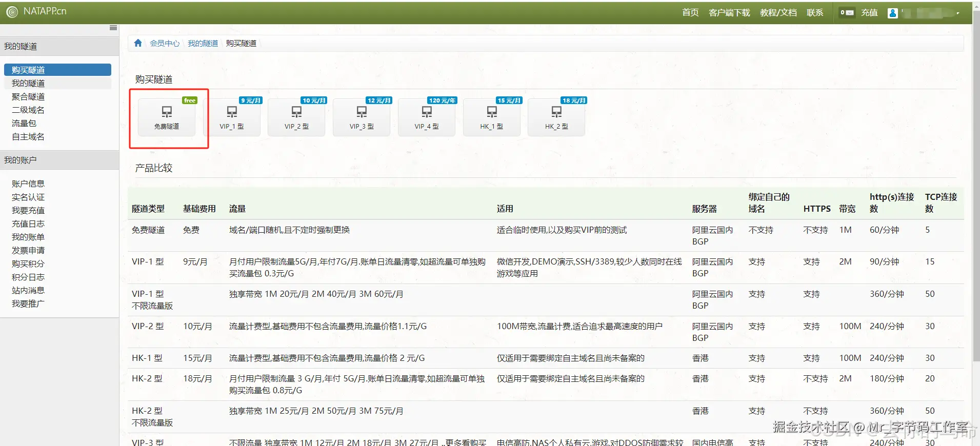Select the VIP_1 tunnel card
This screenshot has height=446, width=980.
(x=232, y=117)
